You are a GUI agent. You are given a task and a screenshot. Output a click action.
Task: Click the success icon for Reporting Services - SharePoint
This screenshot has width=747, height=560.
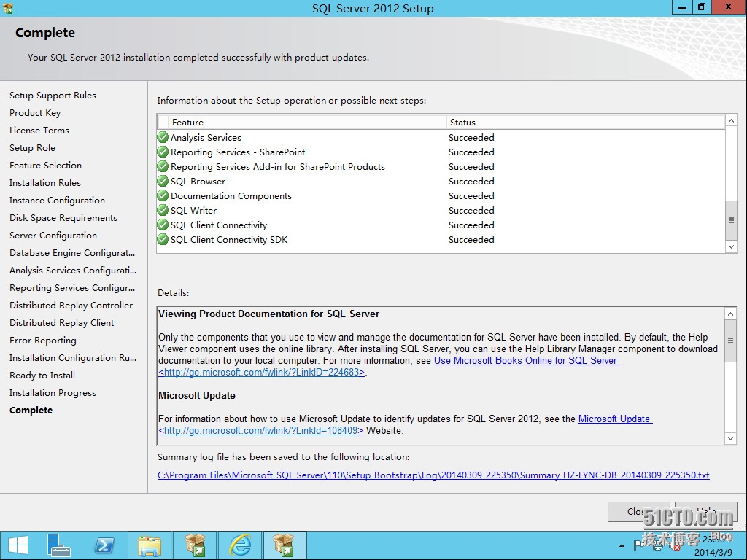coord(163,152)
